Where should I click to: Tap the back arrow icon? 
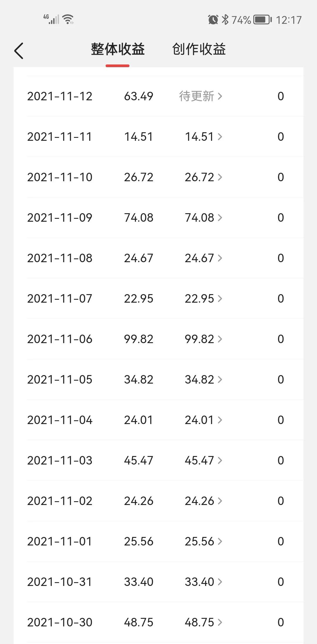(x=19, y=51)
